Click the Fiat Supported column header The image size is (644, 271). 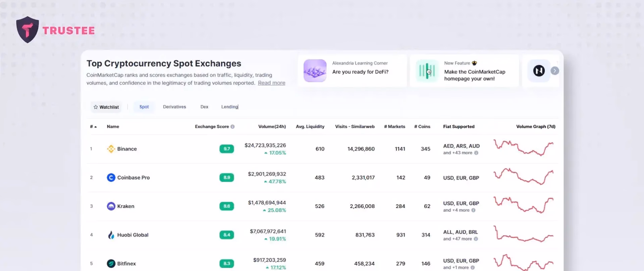point(459,127)
